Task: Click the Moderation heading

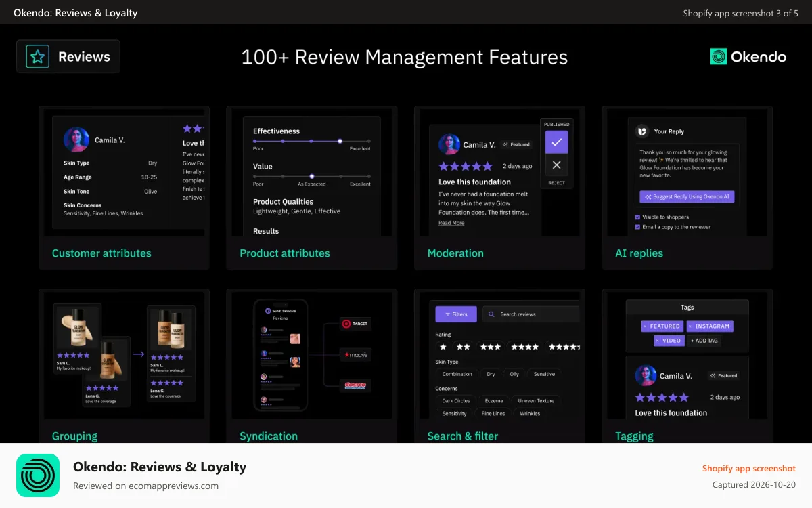Action: point(455,253)
